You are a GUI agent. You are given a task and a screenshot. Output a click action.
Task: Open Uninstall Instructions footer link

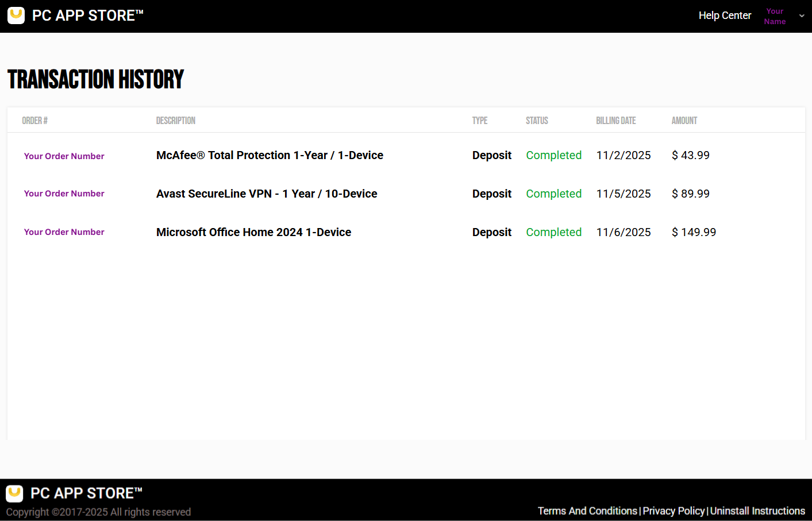757,511
